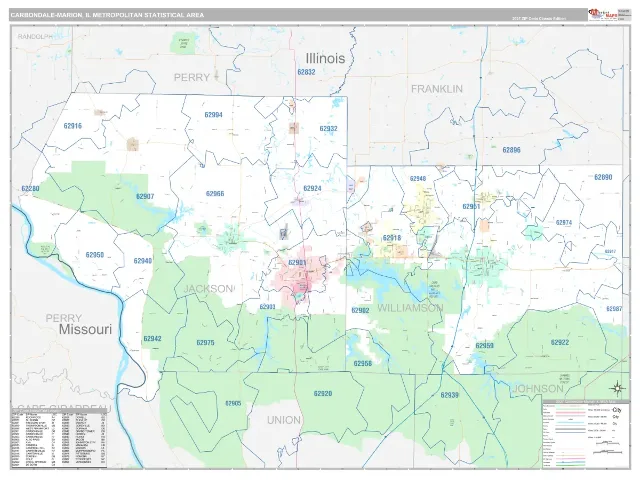Click ZIP code 62920
This screenshot has width=640, height=480.
pyautogui.click(x=322, y=393)
